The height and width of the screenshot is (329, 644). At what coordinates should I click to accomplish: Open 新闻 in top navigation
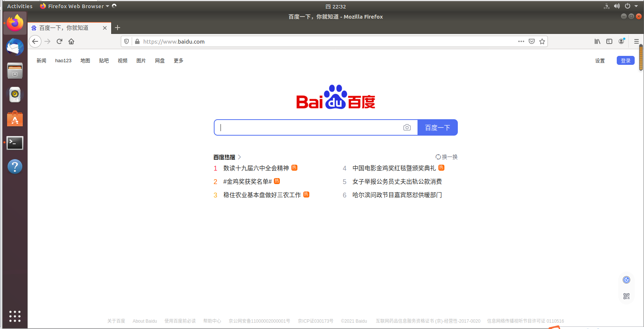click(41, 61)
